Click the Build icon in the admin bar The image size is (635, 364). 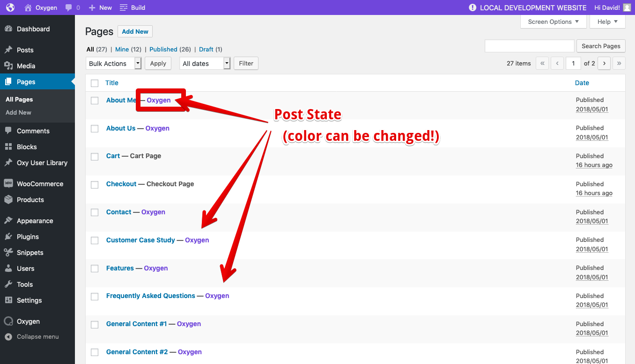click(124, 7)
